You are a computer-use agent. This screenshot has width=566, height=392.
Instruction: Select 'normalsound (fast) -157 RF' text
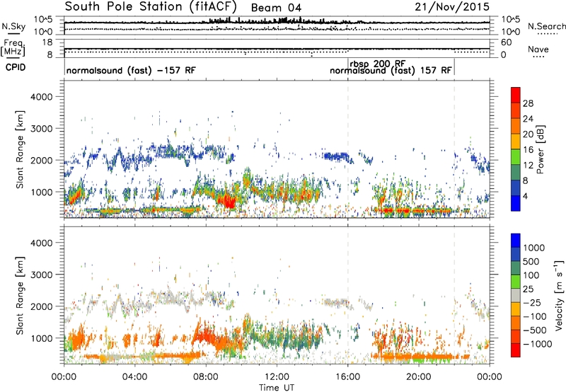(131, 70)
